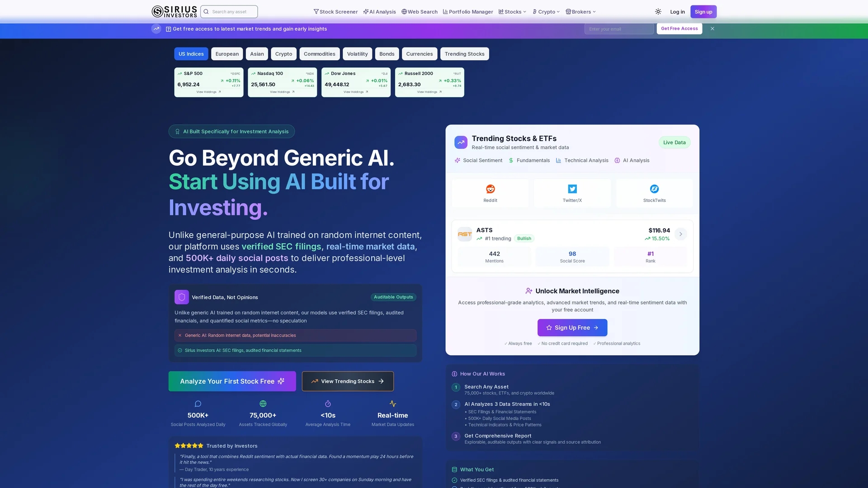
Task: Select the Bonds tab
Action: click(x=387, y=54)
